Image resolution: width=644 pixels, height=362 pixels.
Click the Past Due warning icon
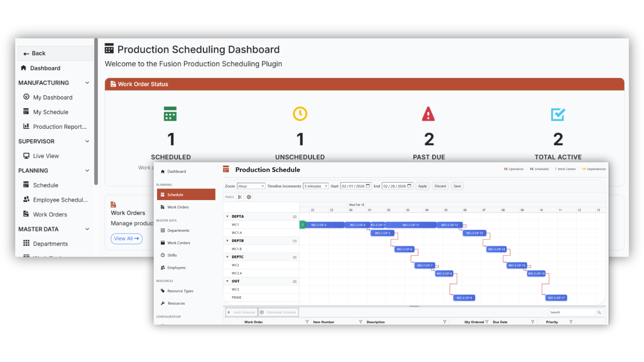(x=428, y=114)
